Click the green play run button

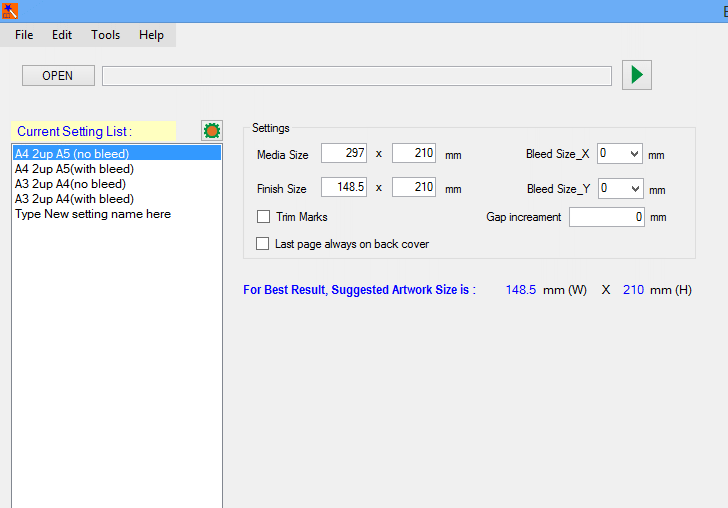[x=637, y=75]
